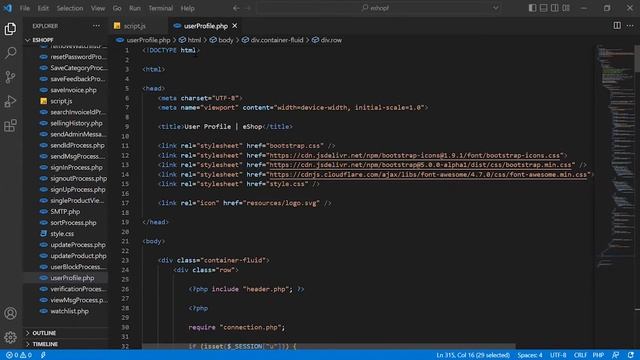
Task: Change encoding via UTF-8 status
Action: [558, 355]
